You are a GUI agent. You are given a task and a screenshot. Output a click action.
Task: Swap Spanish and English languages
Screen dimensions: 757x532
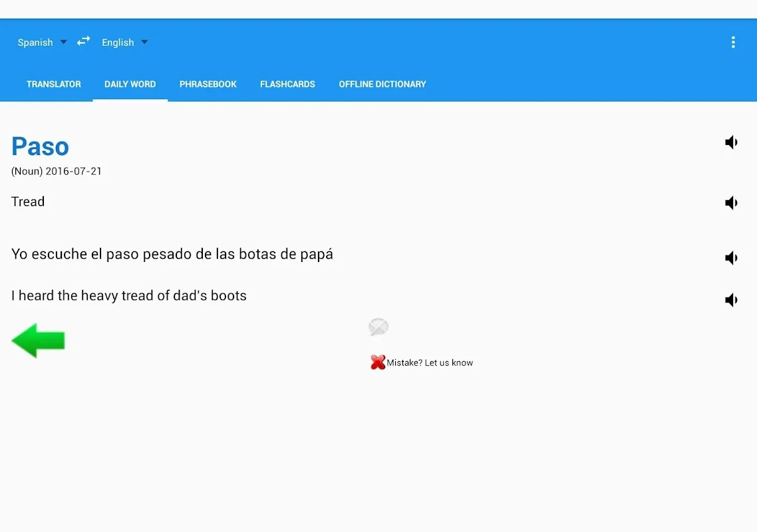click(x=83, y=41)
